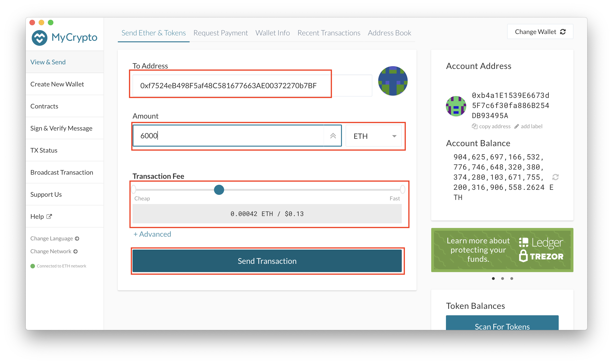Click the double-chevron send-max icon in Amount
The height and width of the screenshot is (364, 613).
[333, 136]
